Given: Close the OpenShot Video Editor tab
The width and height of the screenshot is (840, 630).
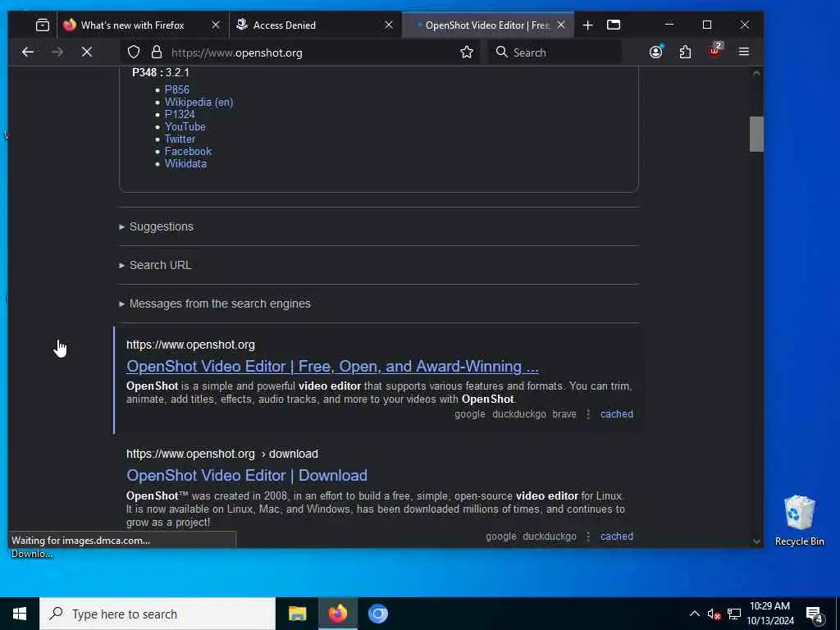Looking at the screenshot, I should click(561, 25).
